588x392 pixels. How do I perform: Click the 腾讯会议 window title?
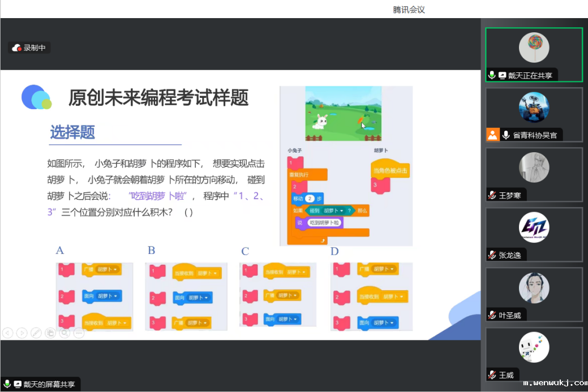(x=409, y=10)
